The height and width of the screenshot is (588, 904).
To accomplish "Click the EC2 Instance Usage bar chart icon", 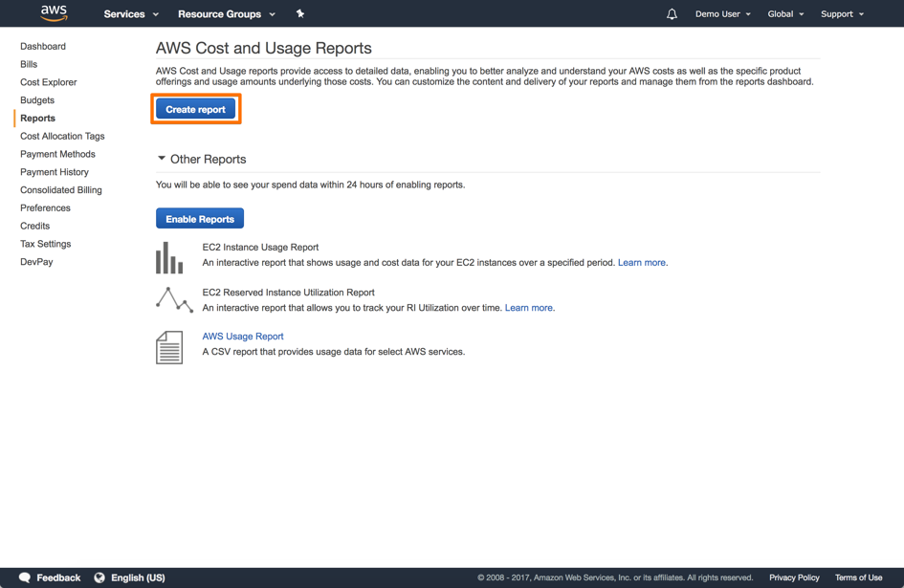I will coord(169,257).
